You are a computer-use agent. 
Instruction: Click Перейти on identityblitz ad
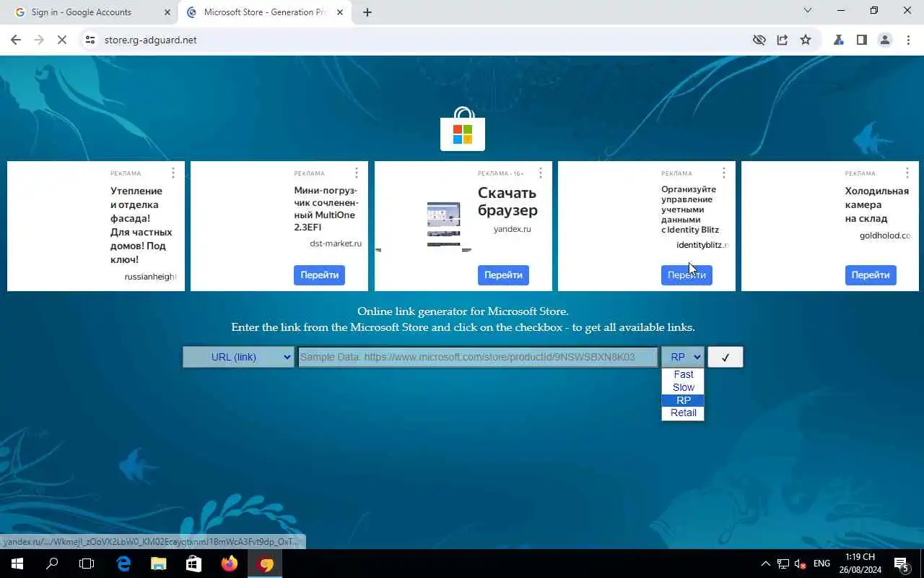pyautogui.click(x=687, y=275)
